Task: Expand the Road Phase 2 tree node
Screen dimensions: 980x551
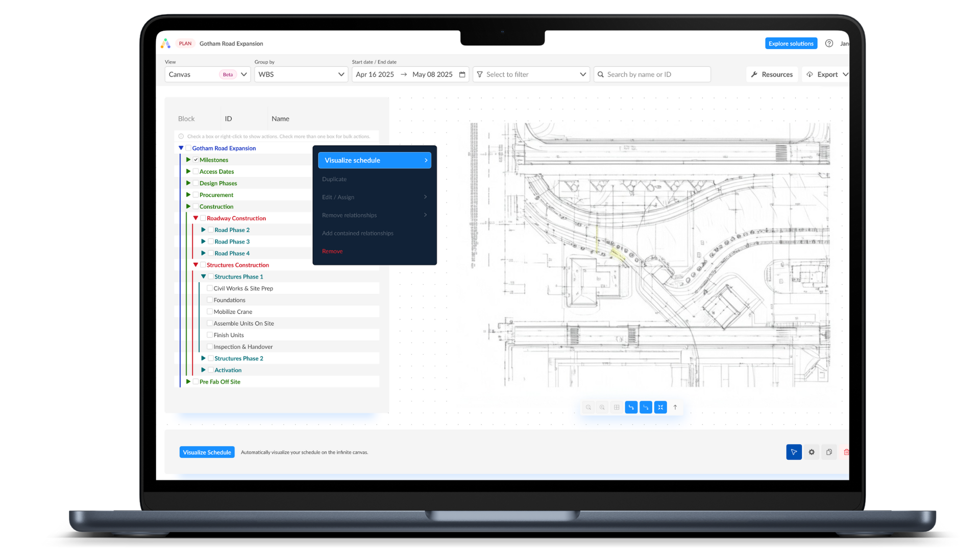Action: [x=203, y=230]
